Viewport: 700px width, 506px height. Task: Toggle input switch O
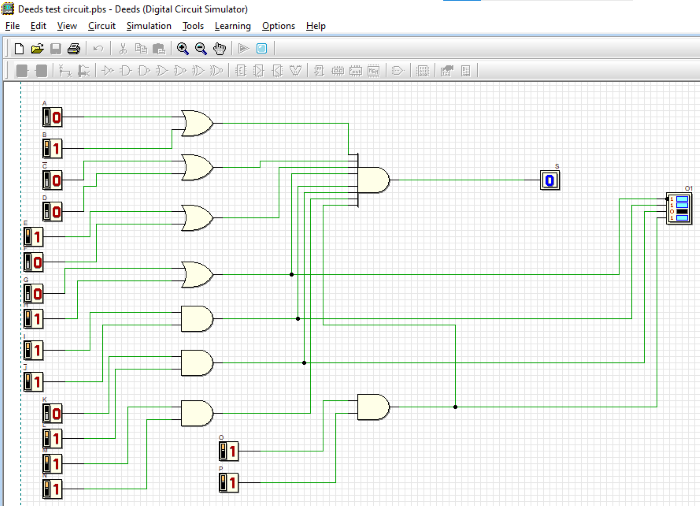[229, 451]
